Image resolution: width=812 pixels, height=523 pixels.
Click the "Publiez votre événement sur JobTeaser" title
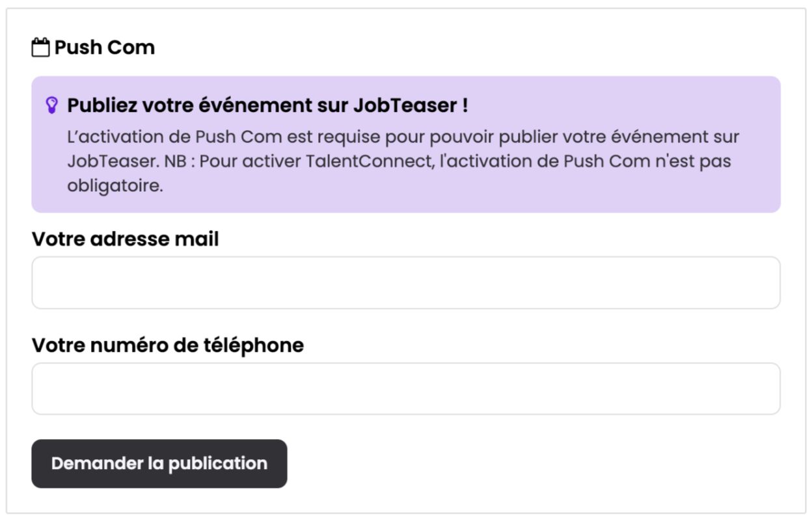tap(267, 105)
